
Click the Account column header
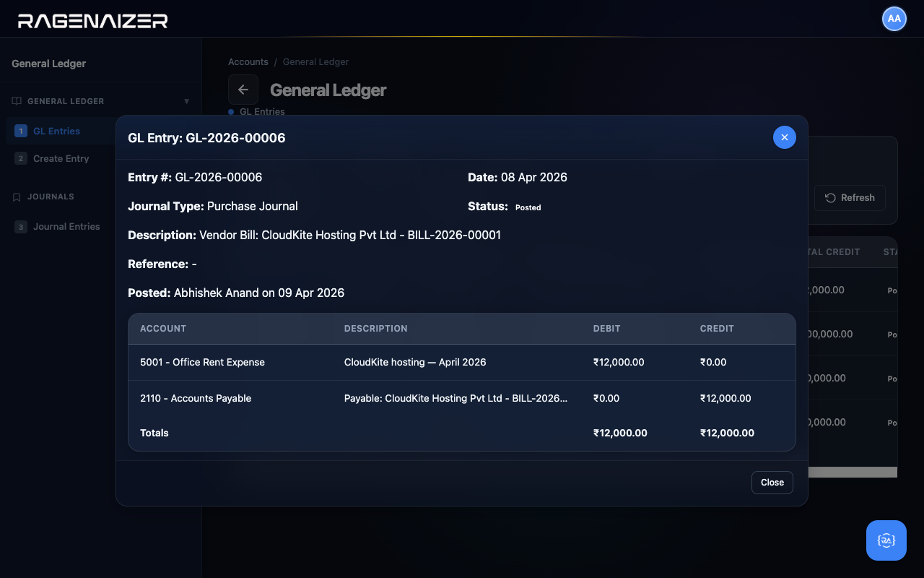point(163,329)
